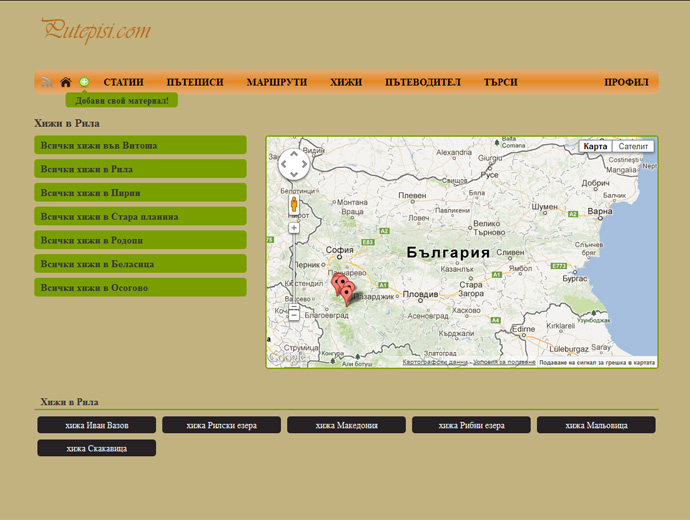690x520 pixels.
Task: Open the хижа Мальовица page
Action: (596, 425)
